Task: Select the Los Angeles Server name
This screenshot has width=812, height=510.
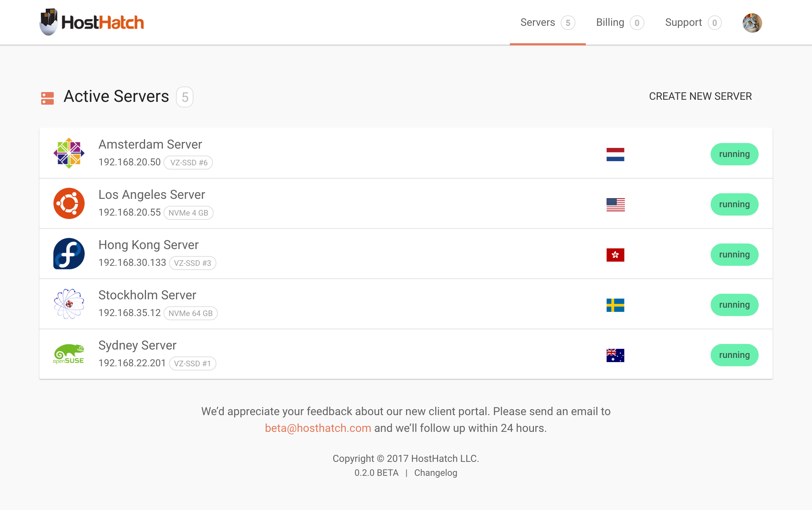Action: 152,195
